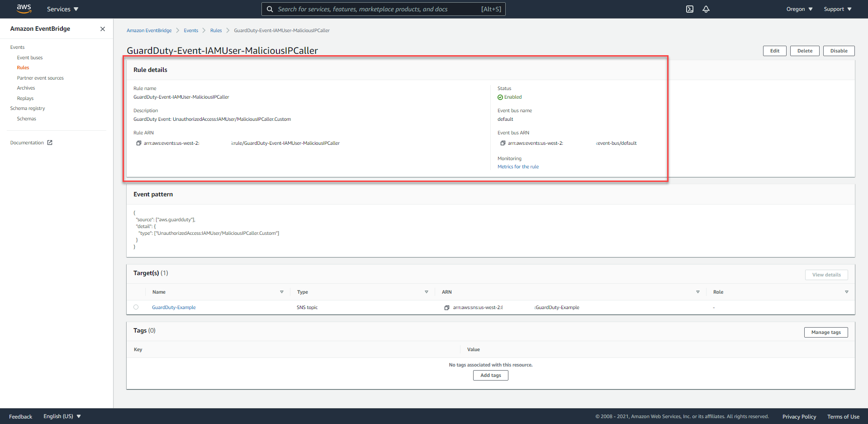Close the Amazon EventBridge sidebar

point(103,29)
